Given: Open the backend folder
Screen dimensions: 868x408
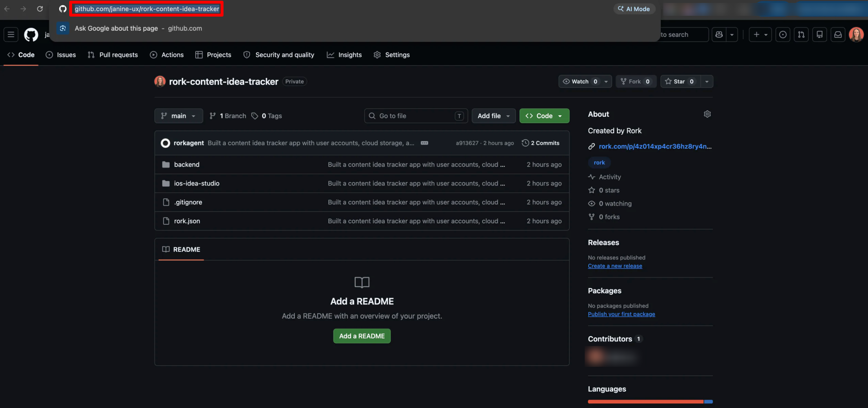Looking at the screenshot, I should pos(186,164).
